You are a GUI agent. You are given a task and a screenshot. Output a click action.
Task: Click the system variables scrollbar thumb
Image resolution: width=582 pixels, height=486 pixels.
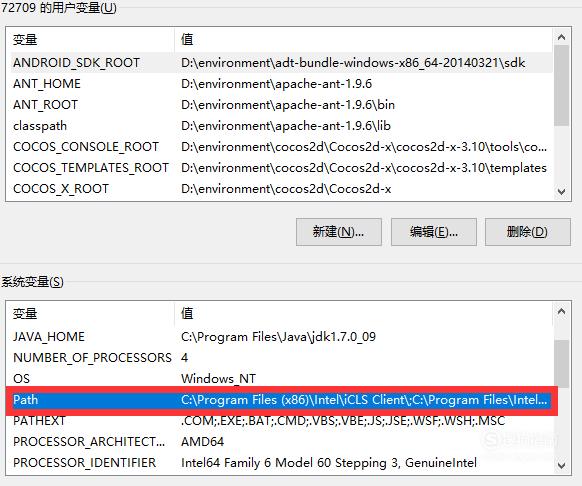[562, 364]
